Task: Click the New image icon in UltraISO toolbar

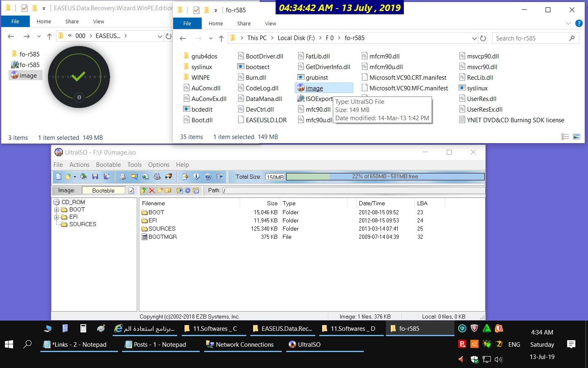Action: pos(58,177)
